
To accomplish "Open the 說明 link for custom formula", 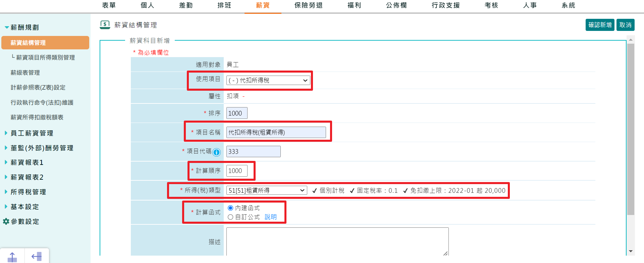I will 271,217.
